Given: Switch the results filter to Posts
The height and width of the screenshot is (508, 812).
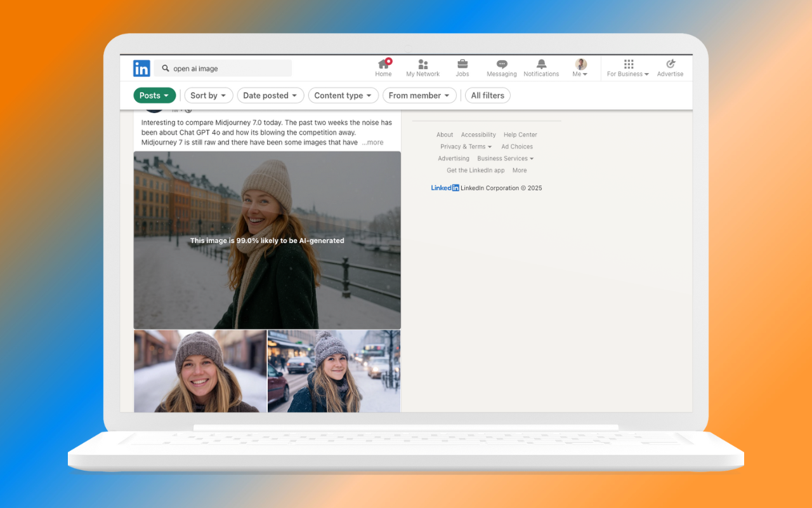Looking at the screenshot, I should (x=154, y=95).
